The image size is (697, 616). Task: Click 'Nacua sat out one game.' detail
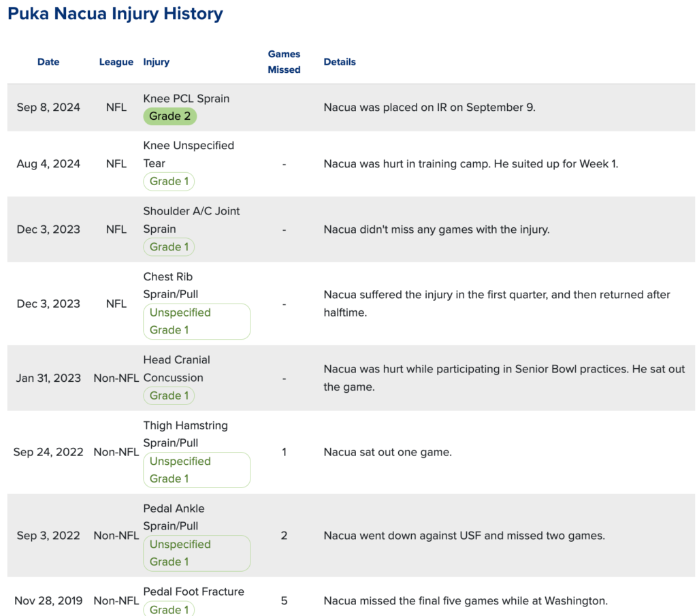387,453
